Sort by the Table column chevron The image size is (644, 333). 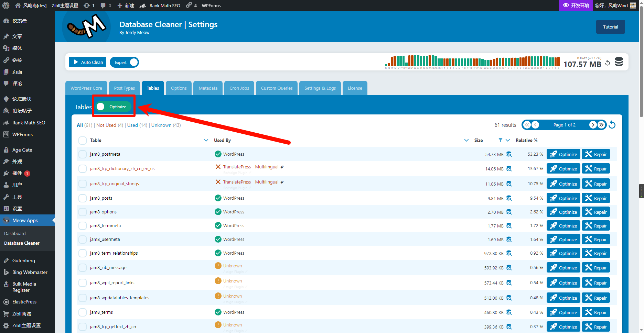pyautogui.click(x=206, y=140)
